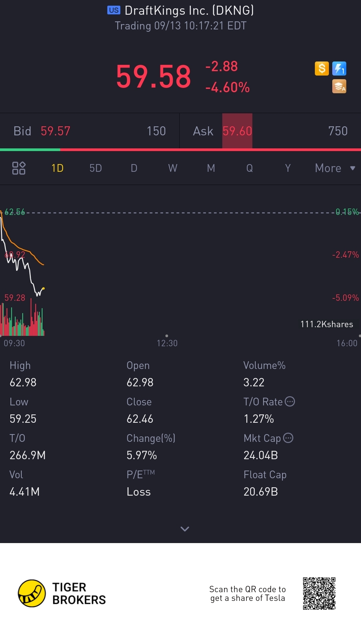Tap the volume bars under the chart
The height and width of the screenshot is (644, 361).
click(22, 317)
